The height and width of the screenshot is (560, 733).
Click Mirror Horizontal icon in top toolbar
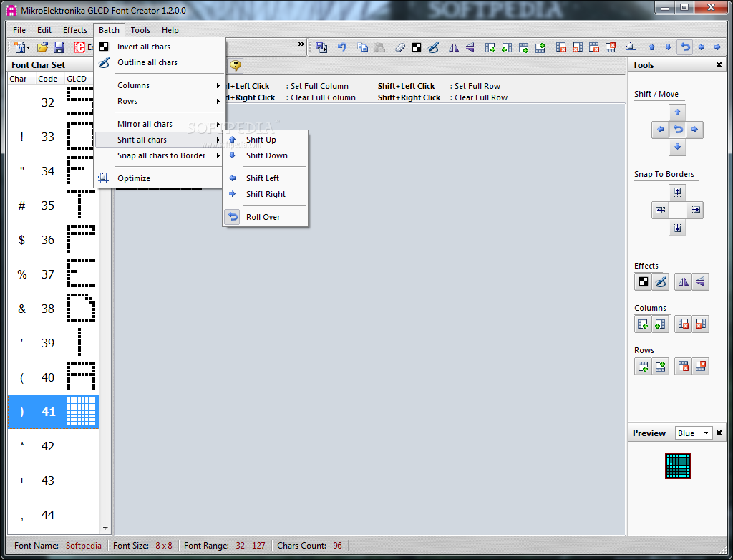pos(453,47)
